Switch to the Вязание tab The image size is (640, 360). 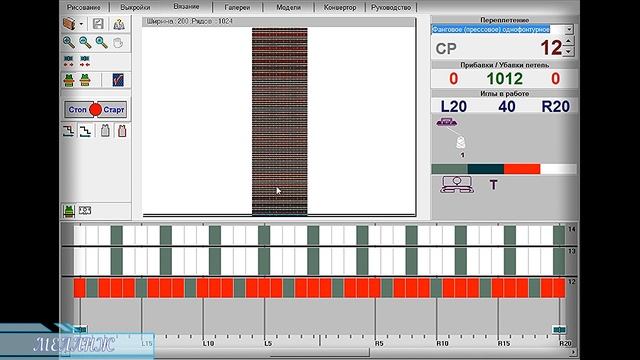pyautogui.click(x=186, y=7)
